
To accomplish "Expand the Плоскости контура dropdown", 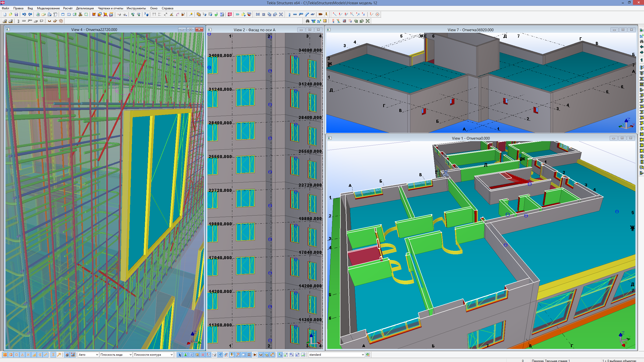I will 172,355.
